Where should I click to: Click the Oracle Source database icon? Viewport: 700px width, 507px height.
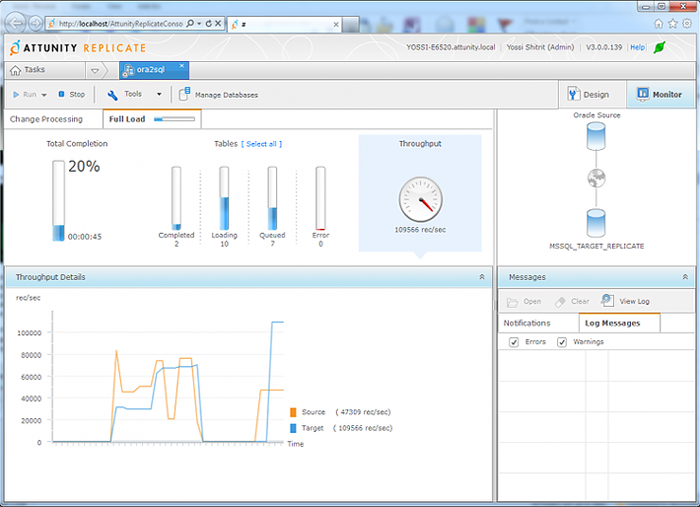point(596,136)
